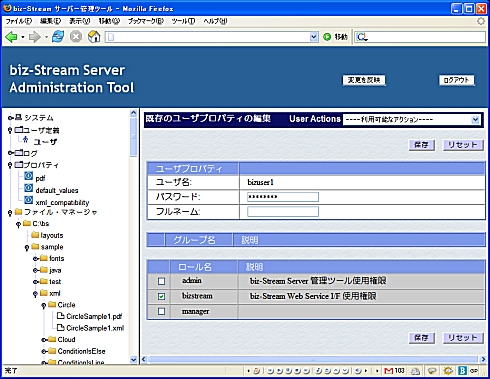
Task: Expand the ログ tree node
Action: tap(11, 153)
